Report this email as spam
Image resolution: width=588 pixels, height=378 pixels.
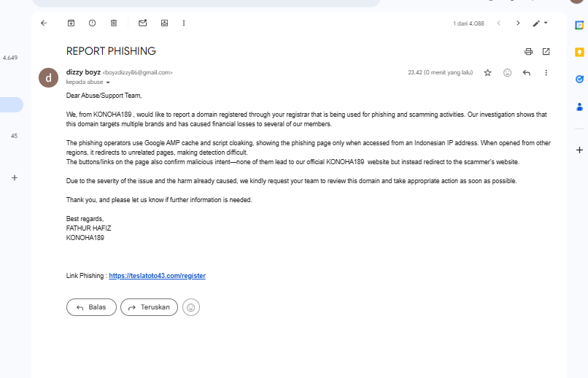pos(92,23)
